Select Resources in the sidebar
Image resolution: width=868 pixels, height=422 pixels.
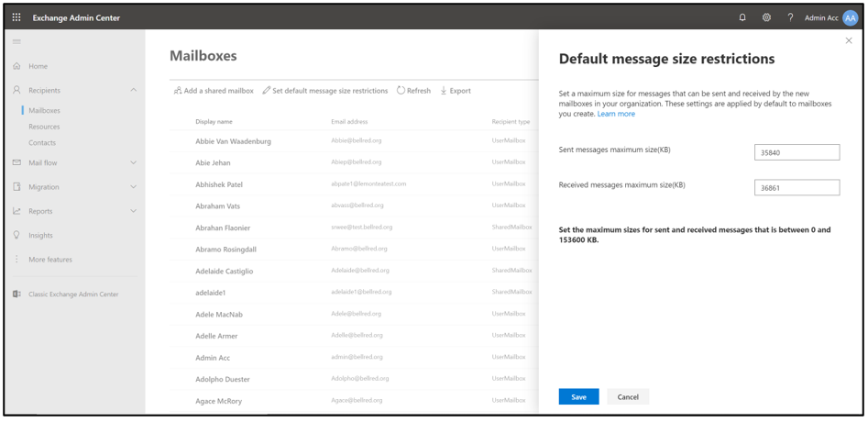[x=44, y=127]
